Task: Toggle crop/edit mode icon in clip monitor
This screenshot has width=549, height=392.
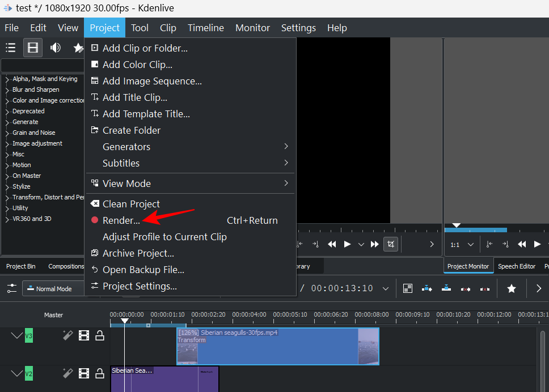Action: tap(391, 244)
